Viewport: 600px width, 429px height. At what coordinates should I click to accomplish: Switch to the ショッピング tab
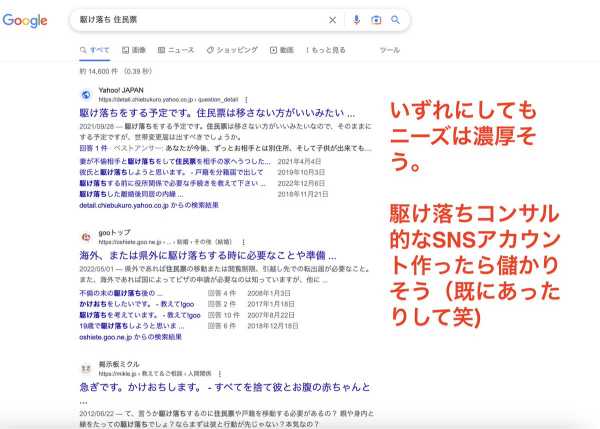232,50
